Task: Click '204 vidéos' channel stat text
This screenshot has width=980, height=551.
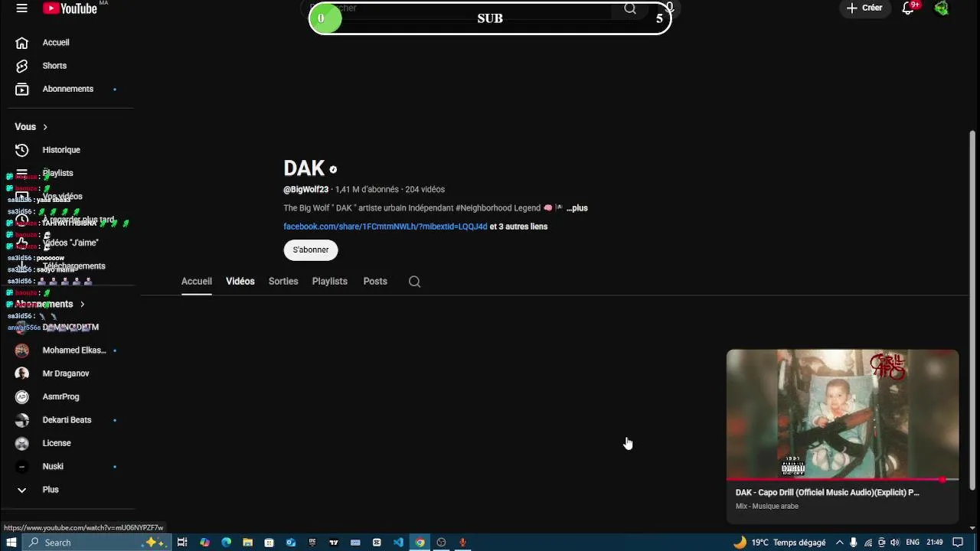Action: click(x=425, y=190)
